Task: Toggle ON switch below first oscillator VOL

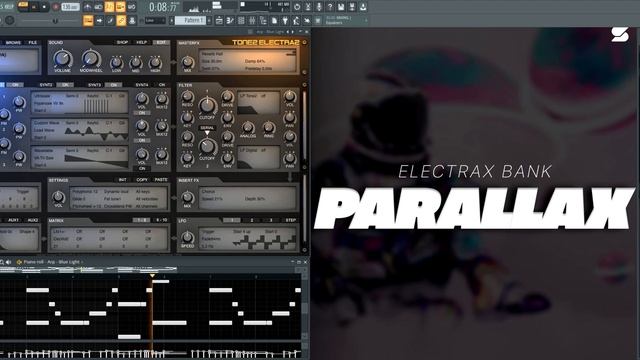Action: (x=142, y=113)
